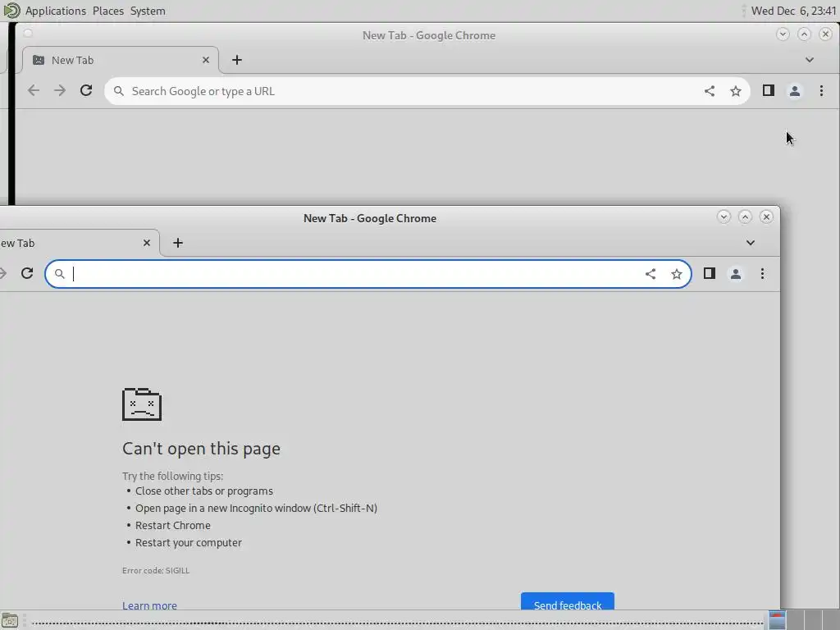Minimize the rear Chrome window
The image size is (840, 630).
(x=783, y=34)
